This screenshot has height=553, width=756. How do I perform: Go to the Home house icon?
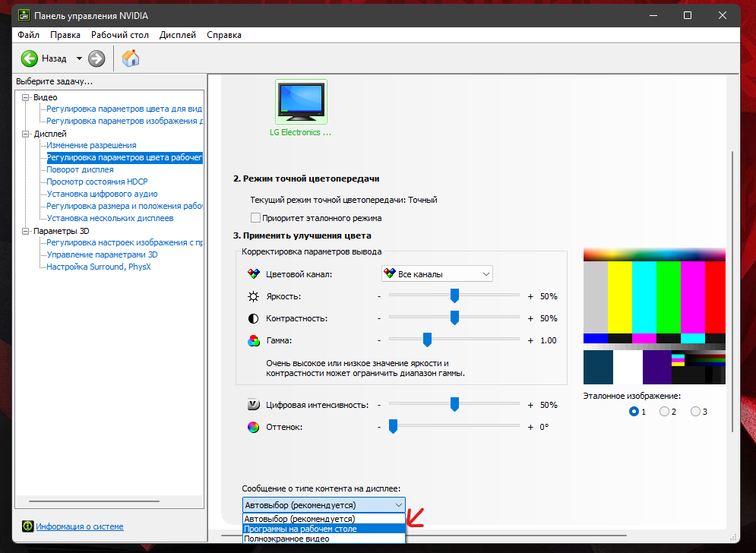(x=131, y=58)
